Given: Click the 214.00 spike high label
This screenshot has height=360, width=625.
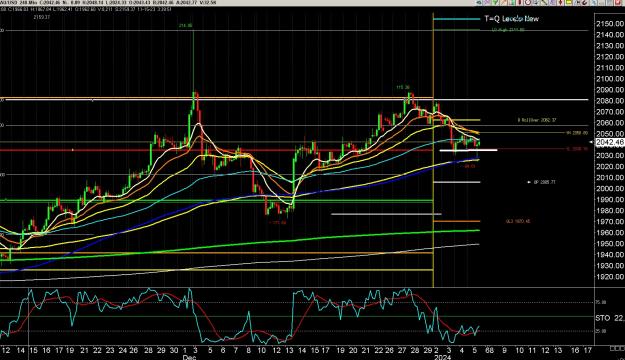Looking at the screenshot, I should pyautogui.click(x=186, y=26).
